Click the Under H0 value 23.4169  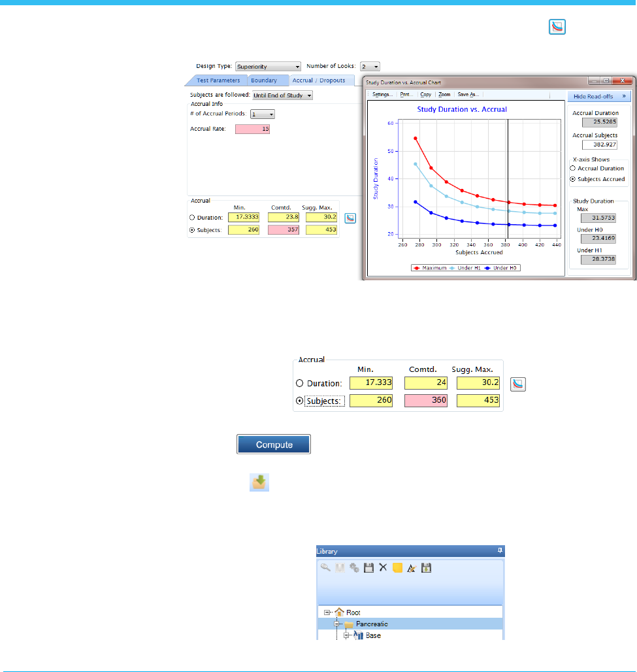click(598, 239)
